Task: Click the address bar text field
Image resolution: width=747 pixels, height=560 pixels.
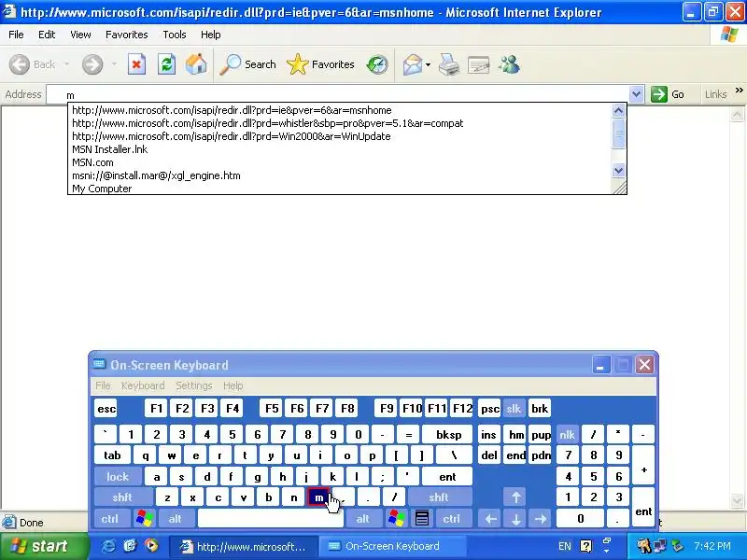Action: click(x=338, y=95)
